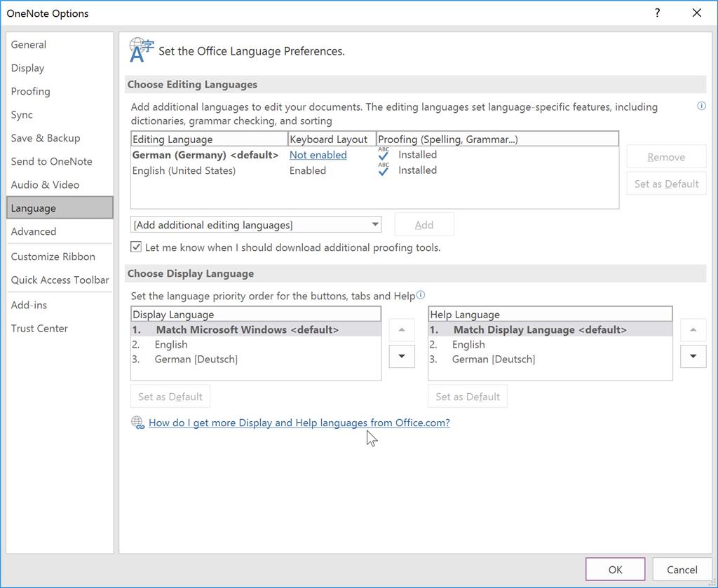Screen dimensions: 718x588
Task: Click the Add button for editing languages
Action: pos(424,224)
